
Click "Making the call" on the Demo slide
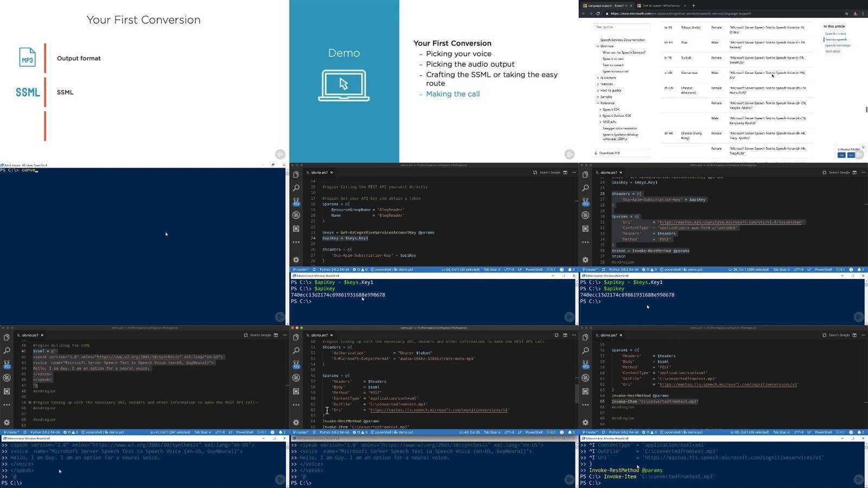pos(452,94)
